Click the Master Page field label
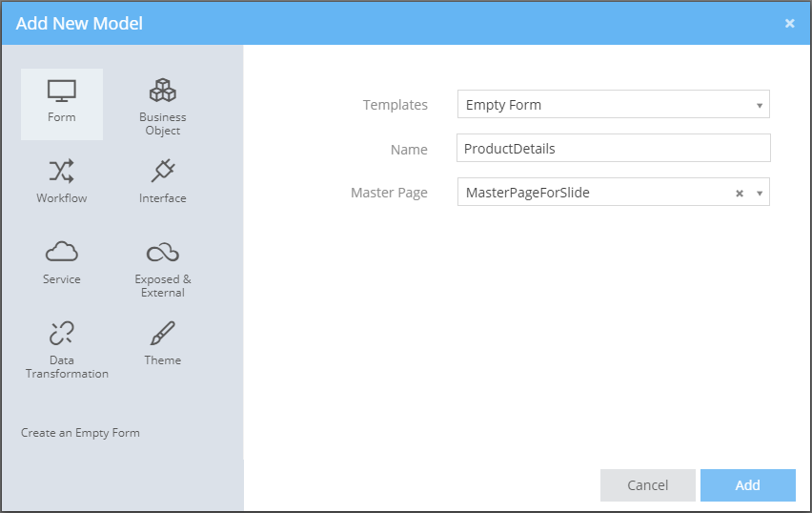This screenshot has height=513, width=812. point(389,193)
